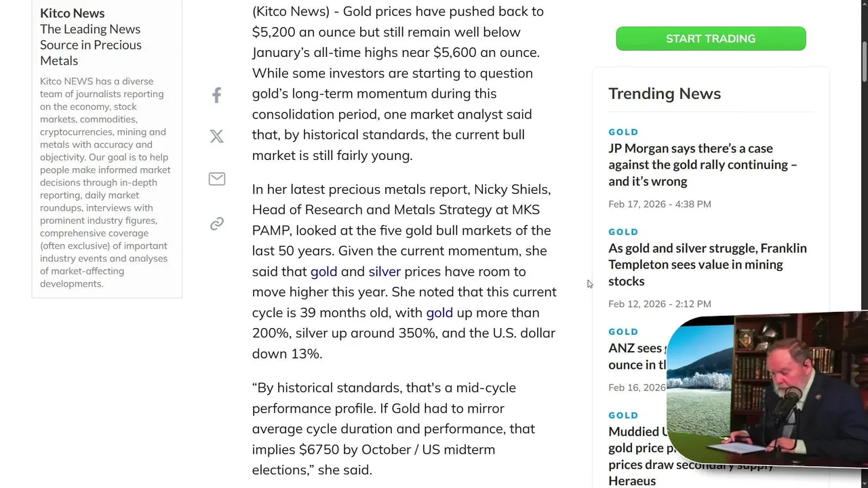
Task: Open the Kitco News author name
Action: [x=72, y=13]
